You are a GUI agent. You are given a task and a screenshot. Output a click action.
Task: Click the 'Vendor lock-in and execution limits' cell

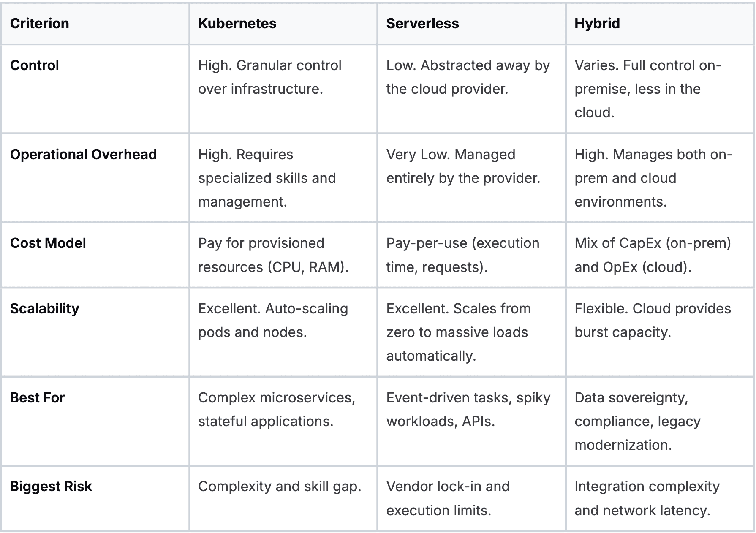[448, 498]
